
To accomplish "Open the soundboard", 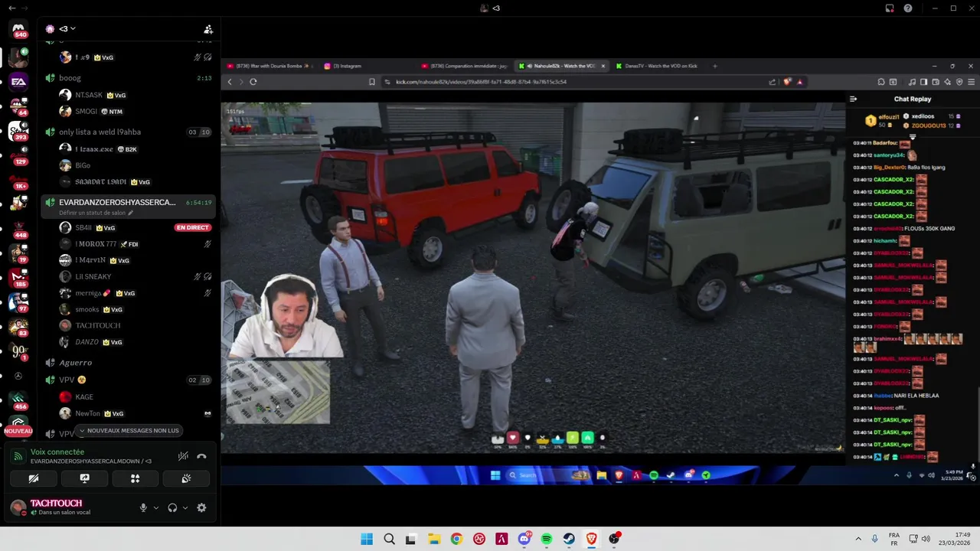I will click(x=185, y=478).
